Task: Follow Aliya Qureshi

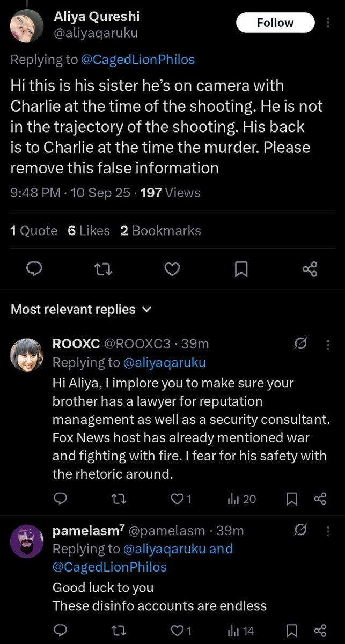Action: (275, 23)
